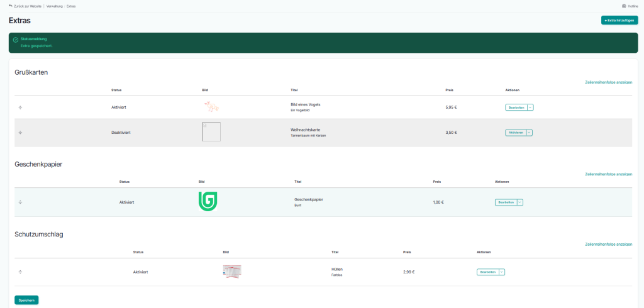Click the status message checkmark icon
Image resolution: width=644 pixels, height=308 pixels.
coord(15,40)
